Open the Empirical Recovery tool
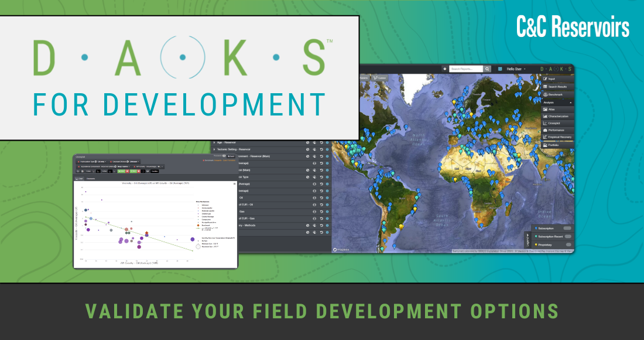 pyautogui.click(x=556, y=137)
